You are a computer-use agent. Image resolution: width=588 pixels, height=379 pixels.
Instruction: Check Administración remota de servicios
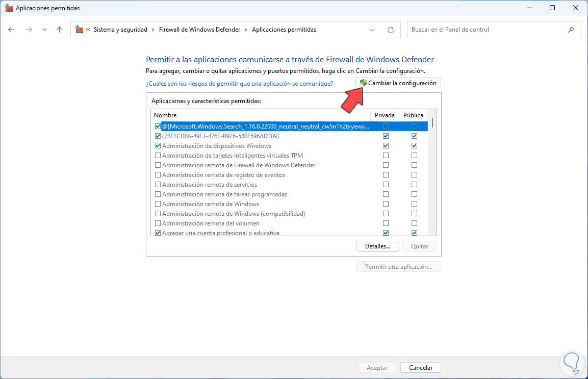click(x=158, y=185)
